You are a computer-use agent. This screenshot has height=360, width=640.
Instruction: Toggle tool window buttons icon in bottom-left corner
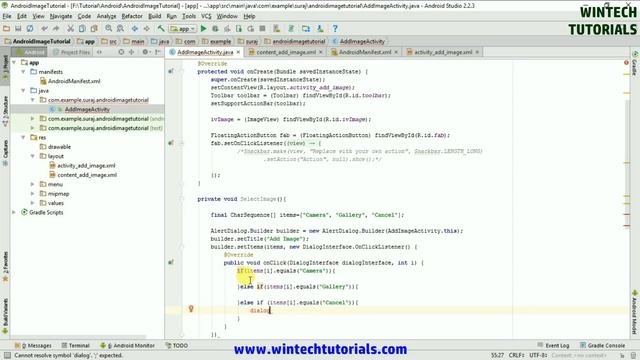[x=7, y=356]
